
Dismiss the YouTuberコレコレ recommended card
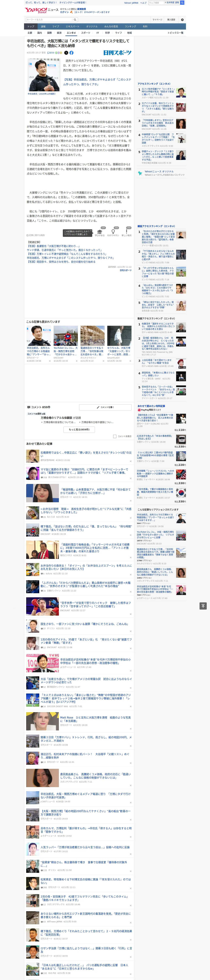point(76,361)
